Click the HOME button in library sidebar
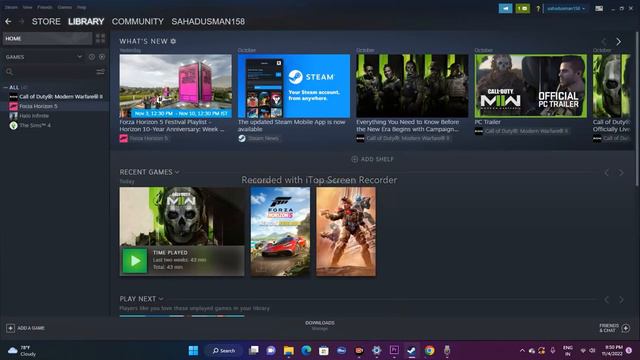 [47, 38]
